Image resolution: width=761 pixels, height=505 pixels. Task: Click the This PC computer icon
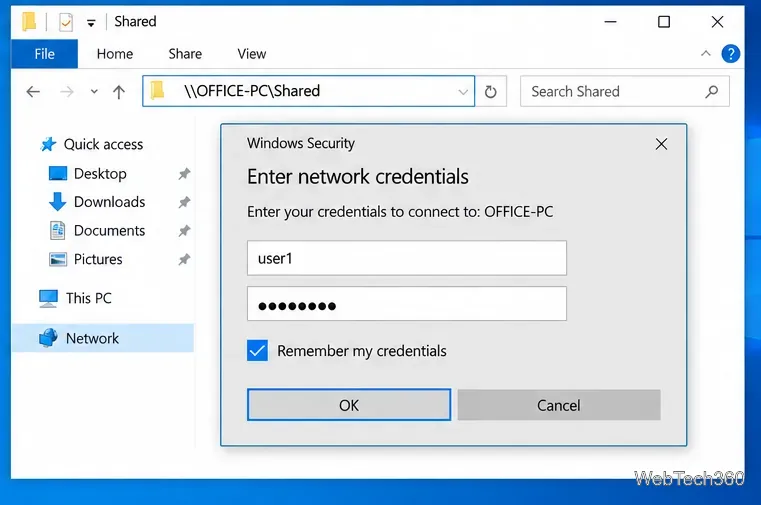coord(48,298)
